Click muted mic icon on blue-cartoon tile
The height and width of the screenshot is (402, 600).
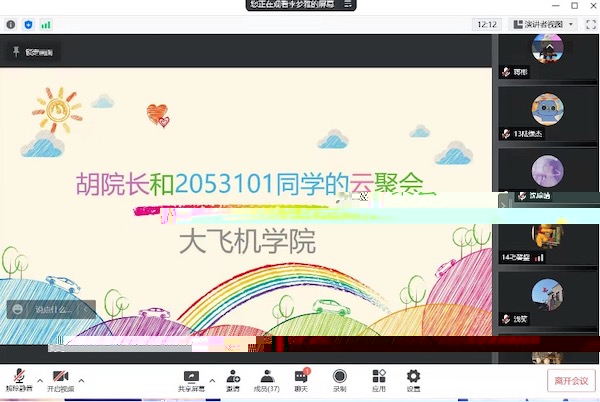506,133
